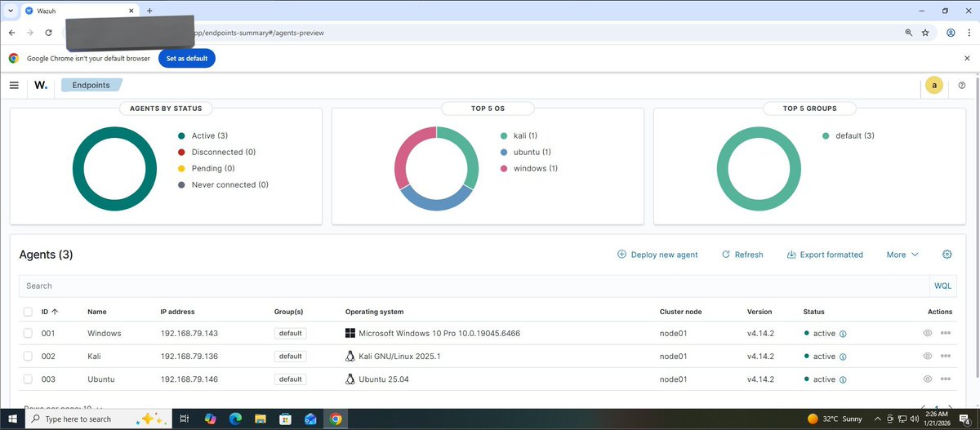Check the box for agent 003 Ubuntu
Image resolution: width=980 pixels, height=430 pixels.
tap(28, 379)
